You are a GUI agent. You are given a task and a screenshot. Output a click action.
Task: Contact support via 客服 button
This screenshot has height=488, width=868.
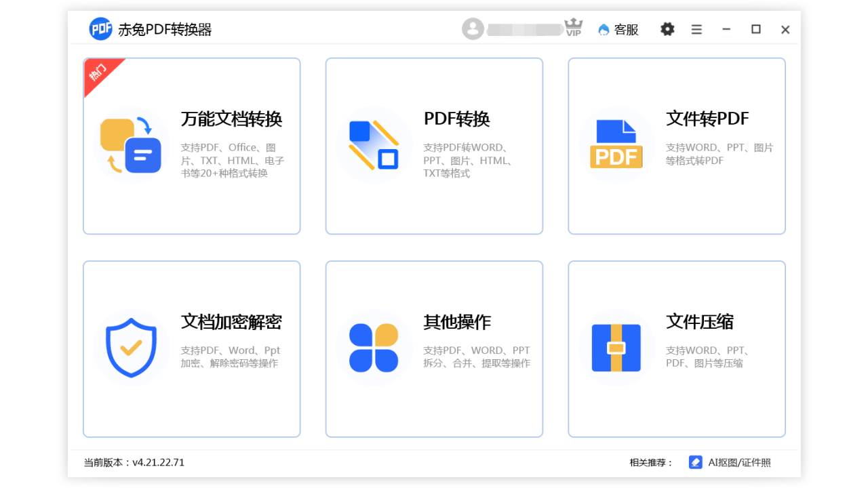pyautogui.click(x=618, y=29)
